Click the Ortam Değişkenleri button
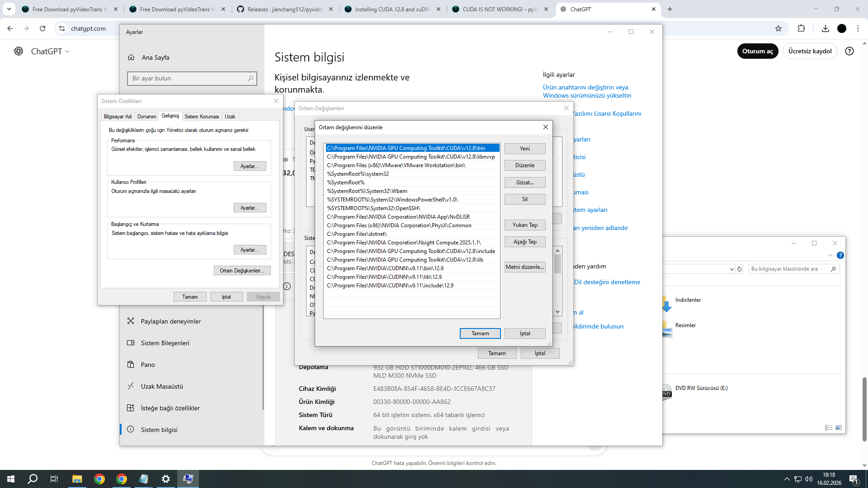The height and width of the screenshot is (488, 868). pyautogui.click(x=242, y=271)
